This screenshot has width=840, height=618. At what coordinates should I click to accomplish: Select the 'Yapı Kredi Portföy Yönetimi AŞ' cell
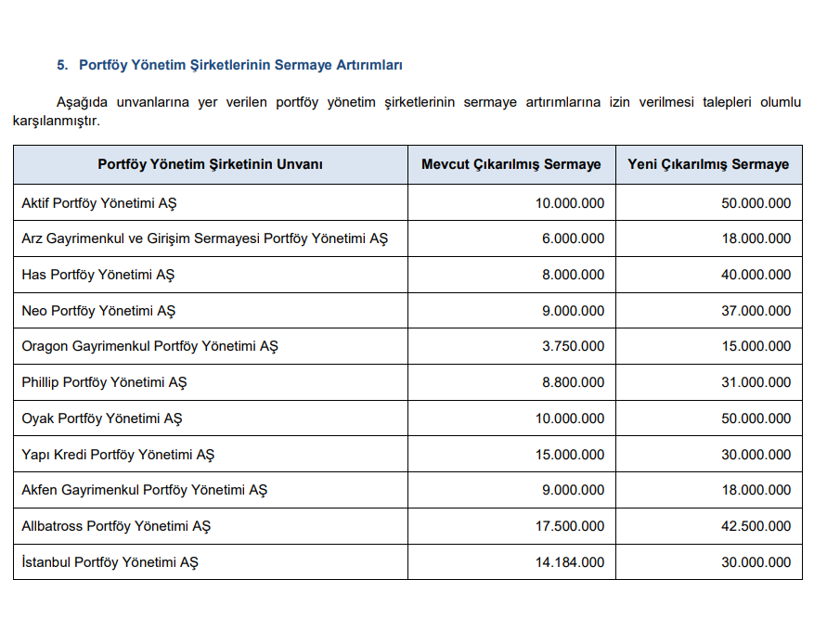tap(118, 455)
